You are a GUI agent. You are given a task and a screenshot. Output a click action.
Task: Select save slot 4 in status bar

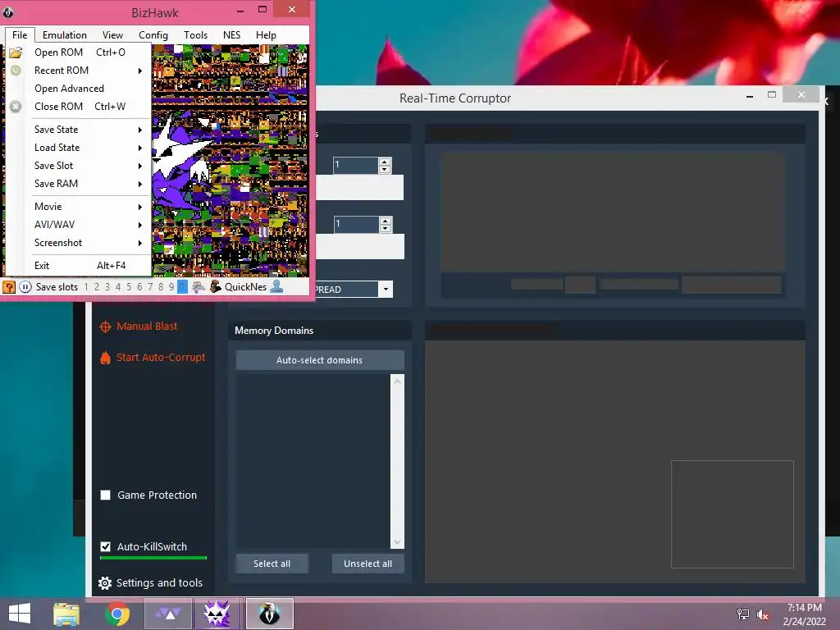[x=118, y=287]
